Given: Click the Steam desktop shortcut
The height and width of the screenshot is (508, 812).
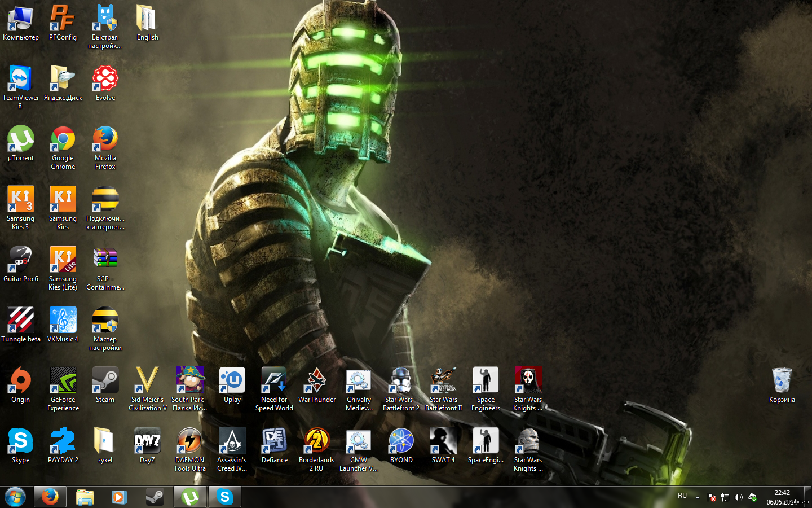Looking at the screenshot, I should [105, 386].
